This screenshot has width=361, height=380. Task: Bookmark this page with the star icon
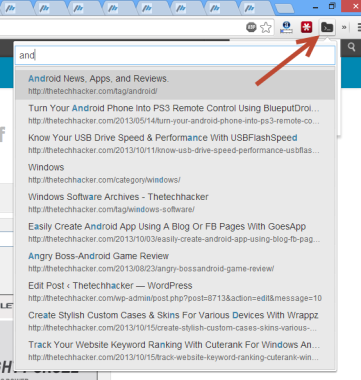click(266, 27)
